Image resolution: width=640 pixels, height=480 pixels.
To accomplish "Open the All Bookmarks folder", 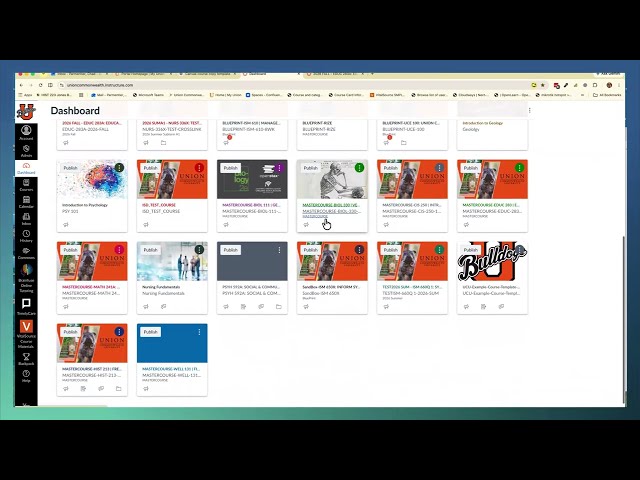I will point(607,95).
